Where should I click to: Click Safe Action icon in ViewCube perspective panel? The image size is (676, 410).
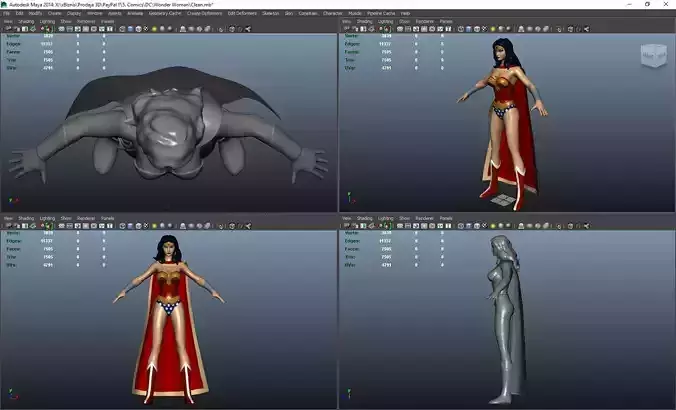tap(440, 29)
